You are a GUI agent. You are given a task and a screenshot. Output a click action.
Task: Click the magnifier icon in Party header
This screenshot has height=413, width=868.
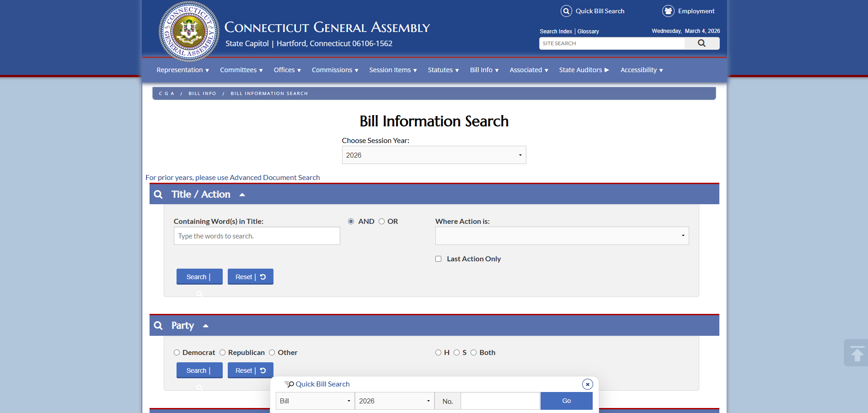[158, 326]
